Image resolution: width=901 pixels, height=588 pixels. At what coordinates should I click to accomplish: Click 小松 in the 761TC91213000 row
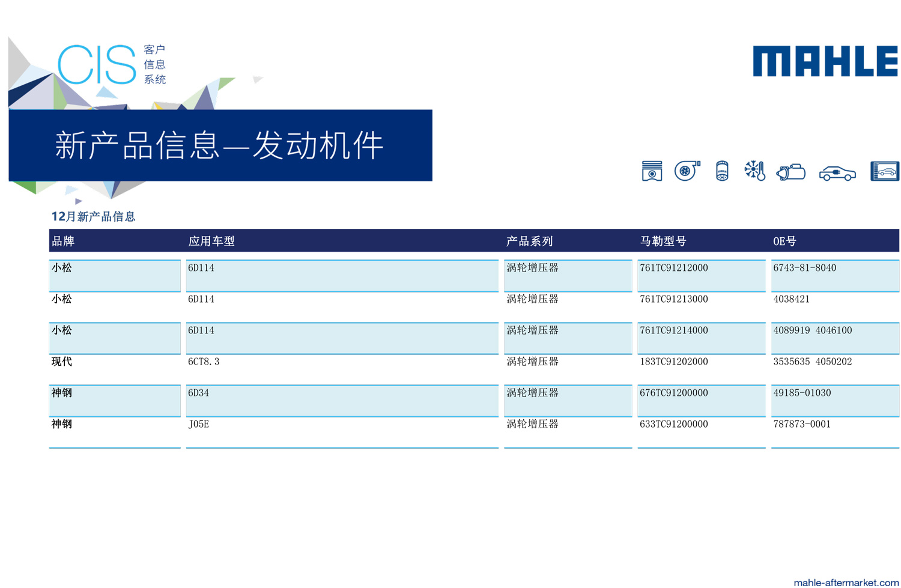(62, 299)
